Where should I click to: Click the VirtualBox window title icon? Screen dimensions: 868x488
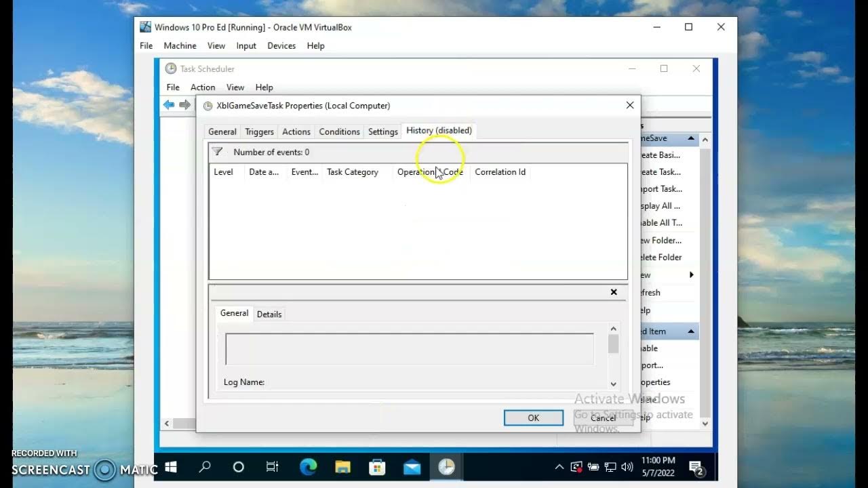(x=145, y=27)
